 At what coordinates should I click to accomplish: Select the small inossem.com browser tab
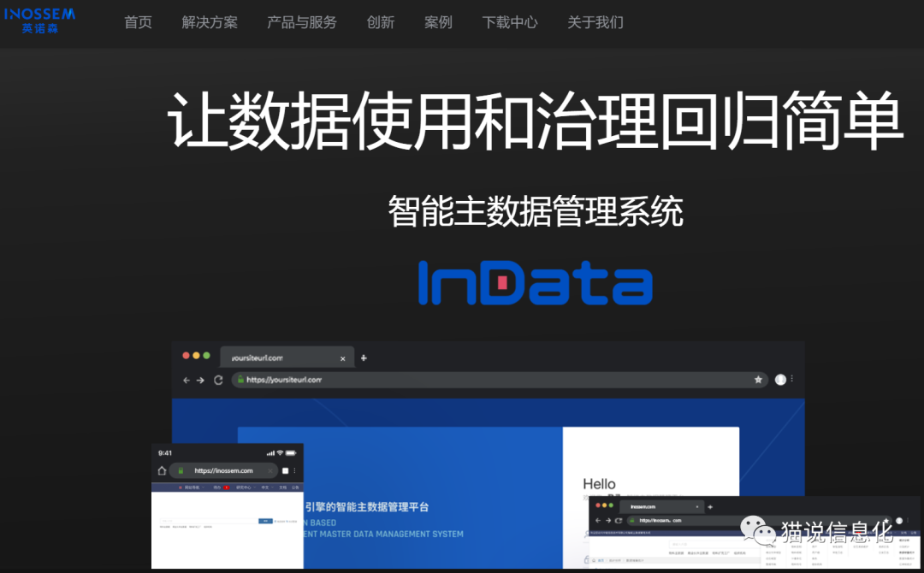[661, 506]
